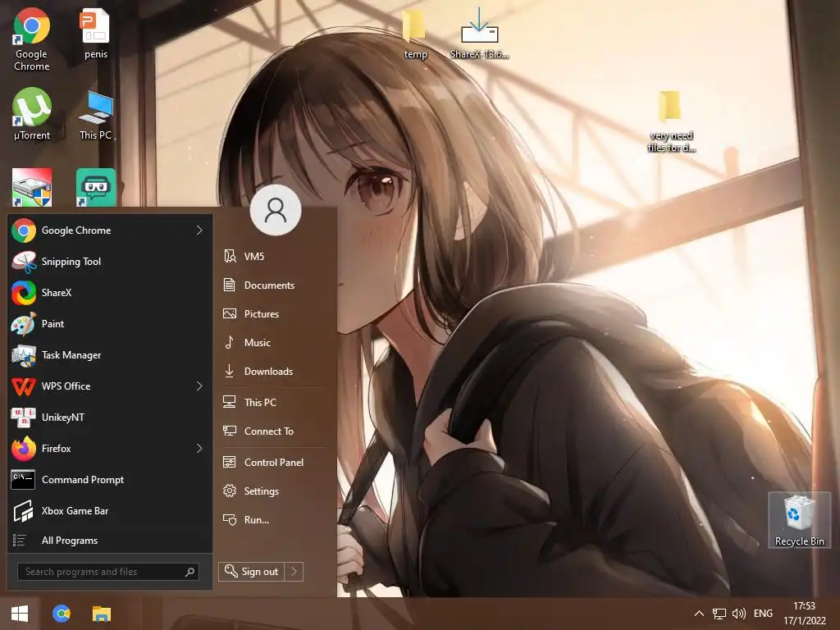The width and height of the screenshot is (840, 630).
Task: Open the Run... dialog
Action: [x=273, y=519]
